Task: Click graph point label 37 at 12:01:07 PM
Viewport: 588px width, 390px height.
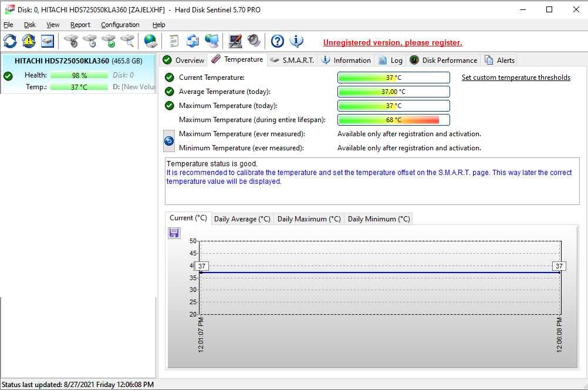Action: [202, 266]
